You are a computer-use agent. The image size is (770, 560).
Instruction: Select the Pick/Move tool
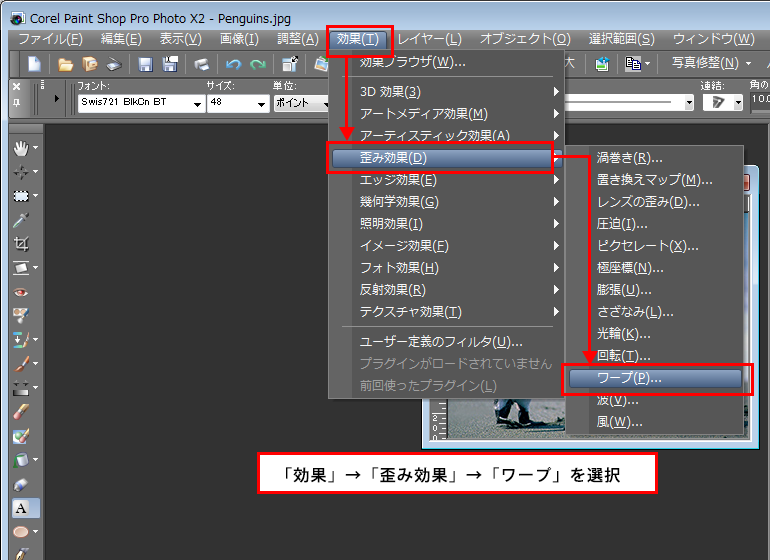pyautogui.click(x=21, y=172)
